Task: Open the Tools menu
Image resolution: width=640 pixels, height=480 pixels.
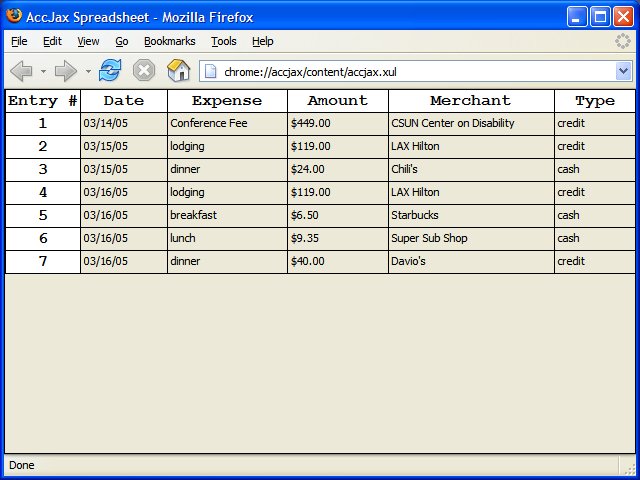Action: coord(224,41)
